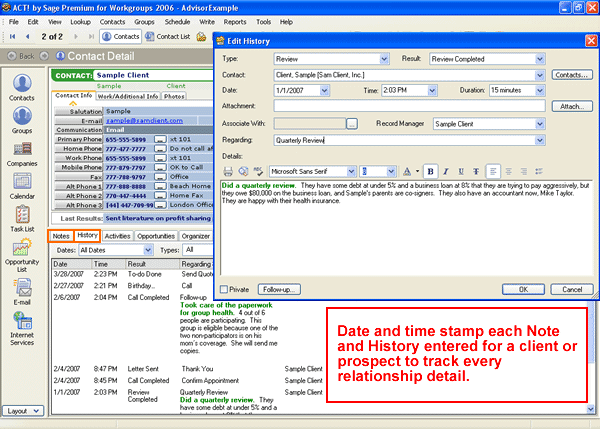The image size is (600, 429).
Task: Open the Dates filter dropdown
Action: pos(148,250)
